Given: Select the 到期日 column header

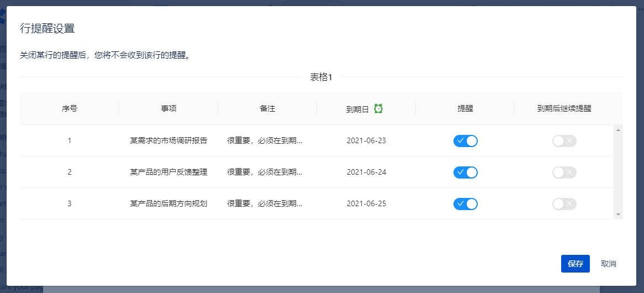Looking at the screenshot, I should (x=357, y=109).
